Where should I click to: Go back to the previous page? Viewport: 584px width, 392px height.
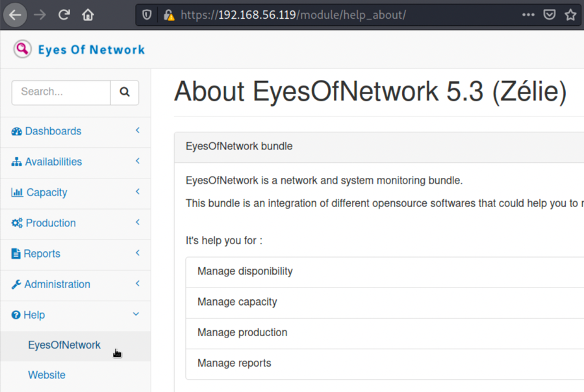click(x=15, y=15)
